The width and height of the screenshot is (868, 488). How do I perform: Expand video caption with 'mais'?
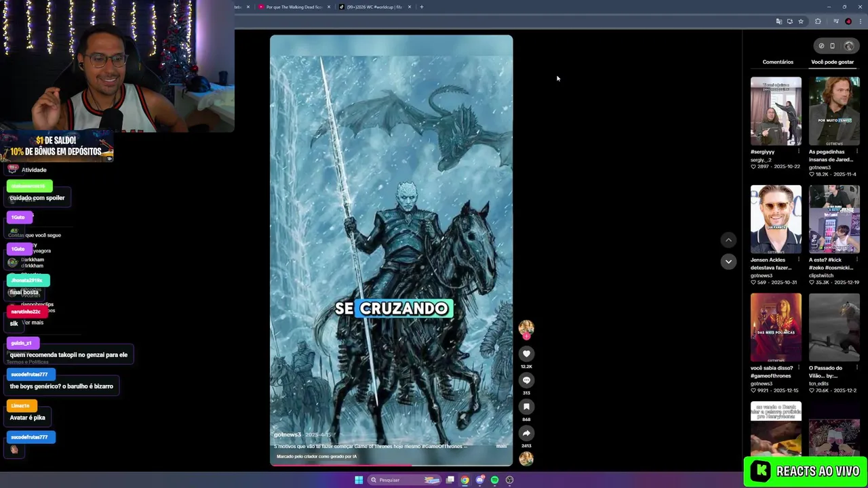501,446
